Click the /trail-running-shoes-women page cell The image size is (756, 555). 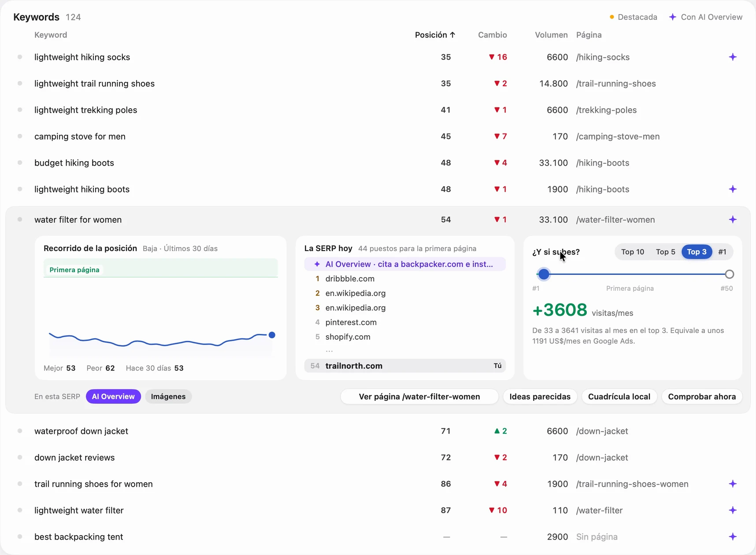click(x=632, y=484)
